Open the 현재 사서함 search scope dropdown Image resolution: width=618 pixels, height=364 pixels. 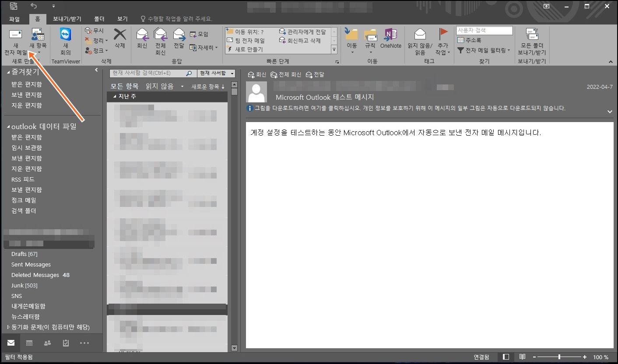tap(217, 73)
